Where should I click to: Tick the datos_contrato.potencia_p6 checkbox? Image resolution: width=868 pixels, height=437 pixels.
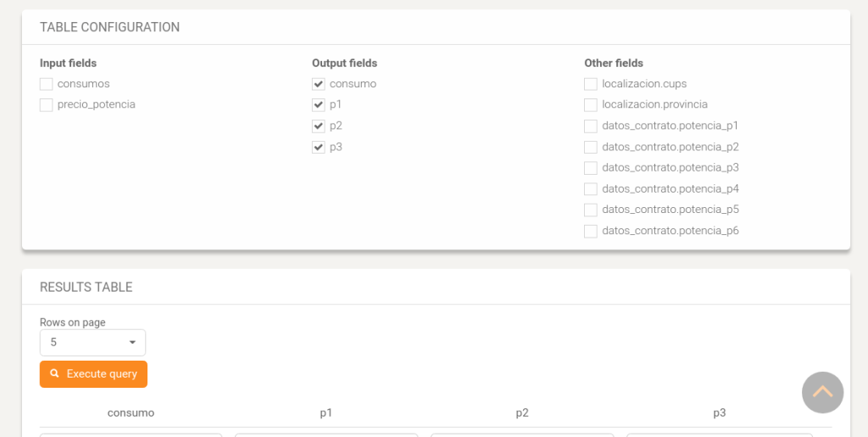(591, 231)
